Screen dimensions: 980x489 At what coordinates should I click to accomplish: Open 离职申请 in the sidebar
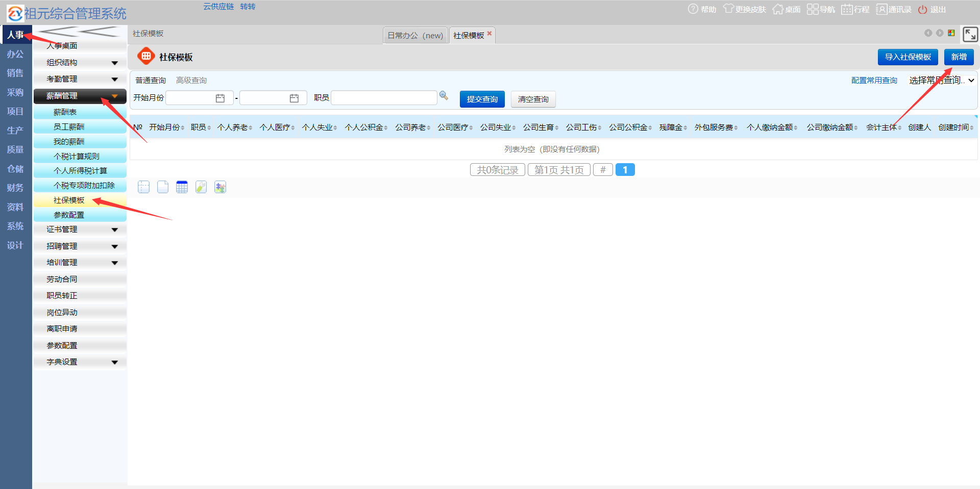click(x=80, y=329)
